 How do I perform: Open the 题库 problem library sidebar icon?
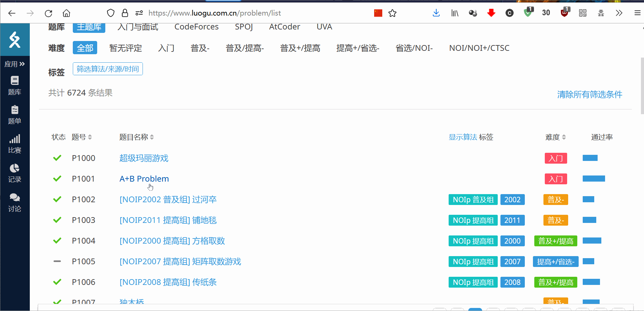coord(15,85)
